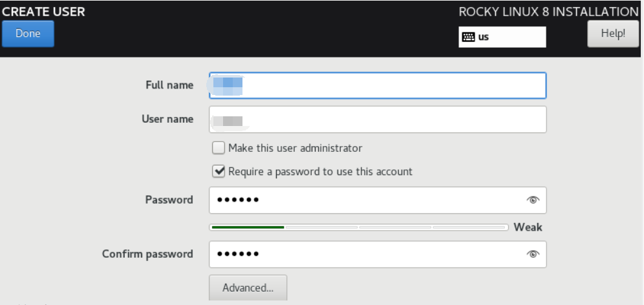Click the ROCKY LINUX 8 INSTALLATION title
644x305 pixels.
point(548,12)
